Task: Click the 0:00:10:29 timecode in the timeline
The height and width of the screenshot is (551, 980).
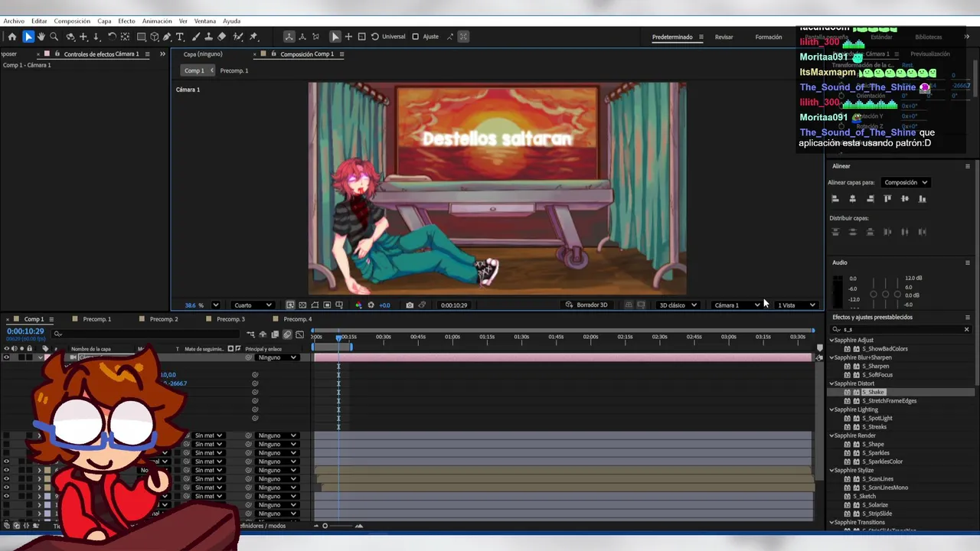Action: [25, 331]
